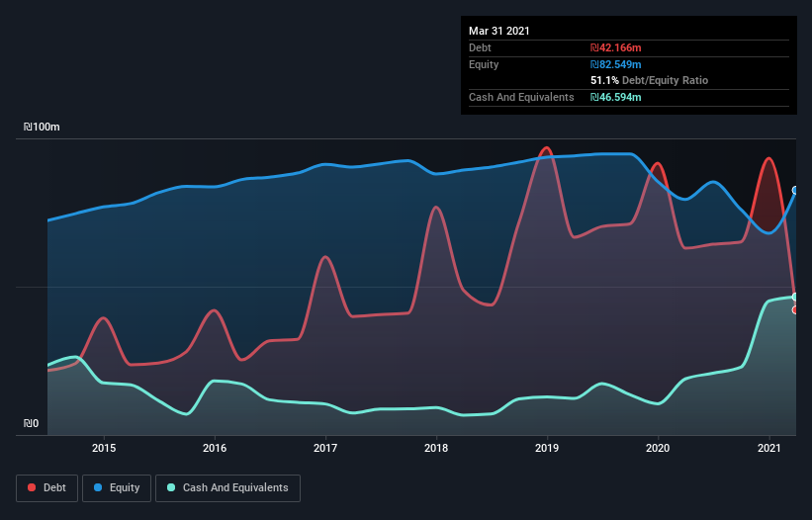Viewport: 812px width, 520px height.
Task: Click the Equity data point marker at chart end
Action: click(x=795, y=191)
